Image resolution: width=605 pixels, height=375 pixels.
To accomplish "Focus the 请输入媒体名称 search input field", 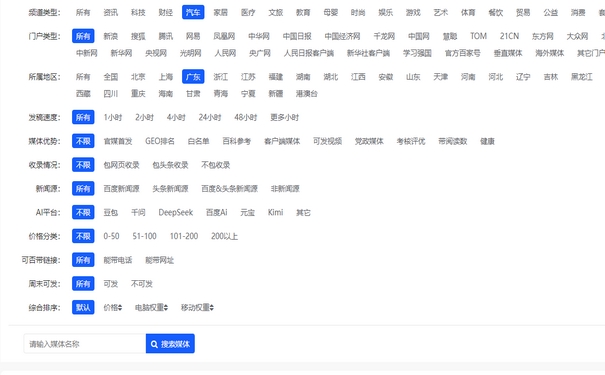I will click(x=85, y=343).
